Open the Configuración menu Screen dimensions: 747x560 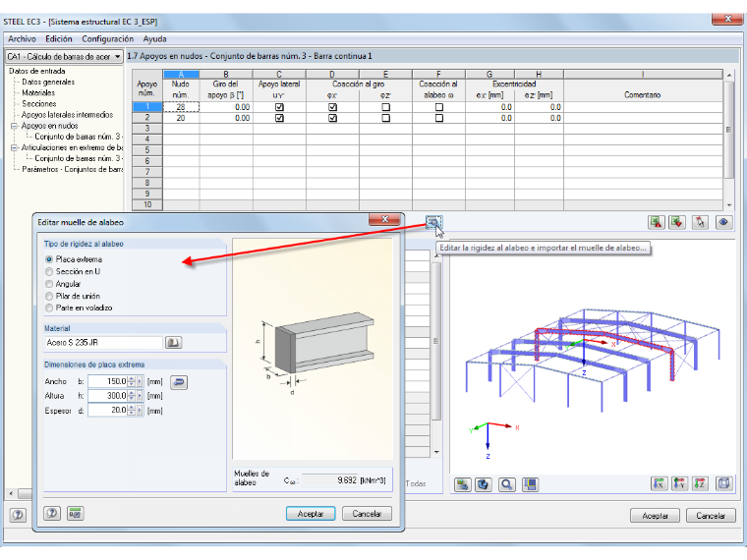tap(108, 39)
